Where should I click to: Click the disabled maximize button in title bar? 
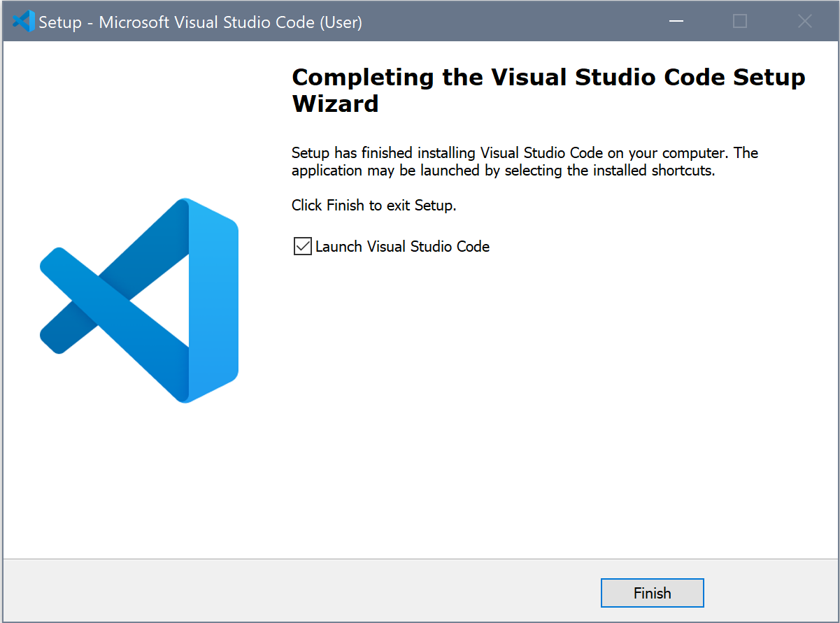(x=740, y=22)
